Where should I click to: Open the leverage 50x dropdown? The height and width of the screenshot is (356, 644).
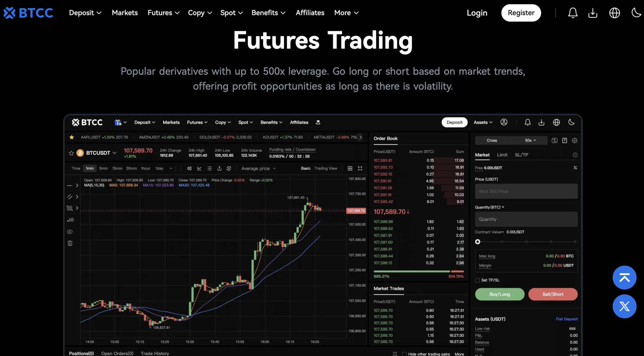(x=530, y=140)
